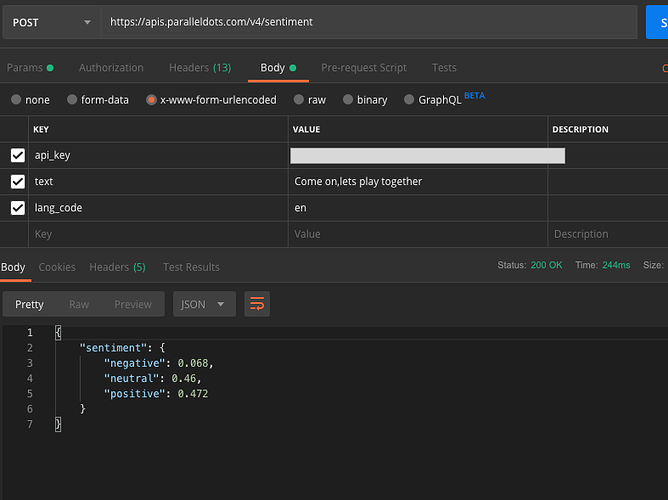
Task: Uncheck the text parameter checkbox
Action: pyautogui.click(x=17, y=182)
